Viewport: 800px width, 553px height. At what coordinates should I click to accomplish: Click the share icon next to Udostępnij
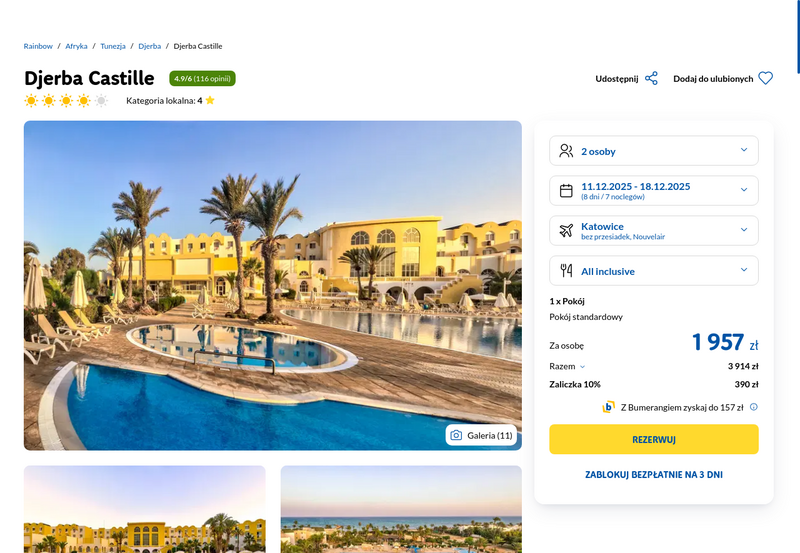tap(651, 79)
